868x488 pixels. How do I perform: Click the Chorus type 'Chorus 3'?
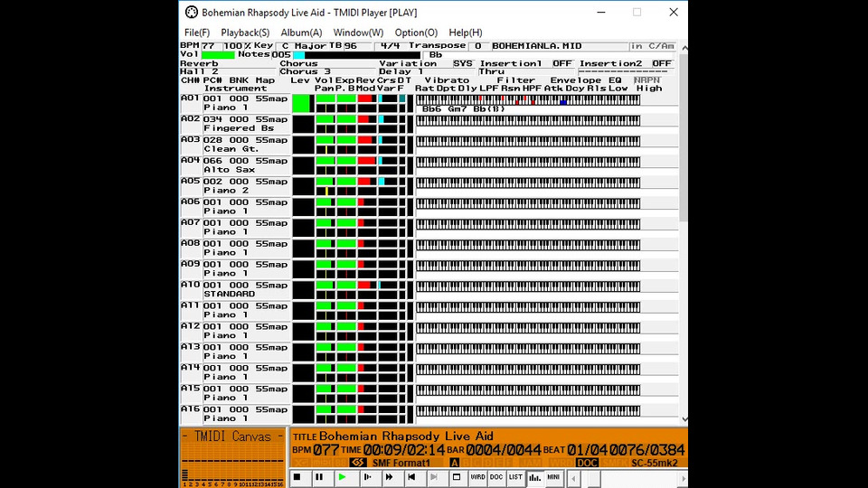coord(305,72)
